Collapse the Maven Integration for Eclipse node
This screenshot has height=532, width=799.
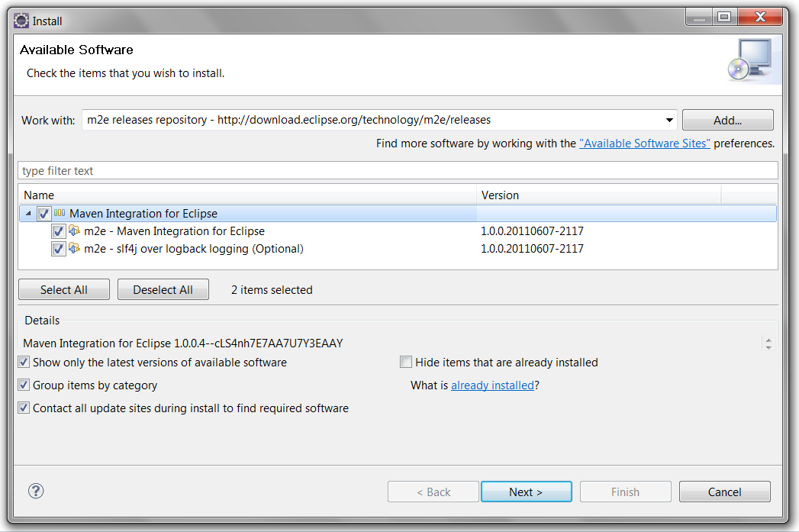[27, 213]
